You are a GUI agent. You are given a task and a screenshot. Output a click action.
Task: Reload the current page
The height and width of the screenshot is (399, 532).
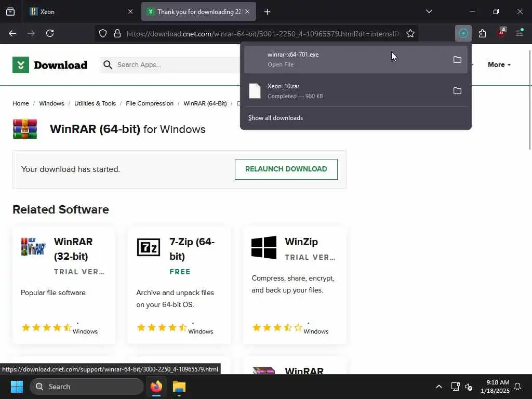coord(50,33)
